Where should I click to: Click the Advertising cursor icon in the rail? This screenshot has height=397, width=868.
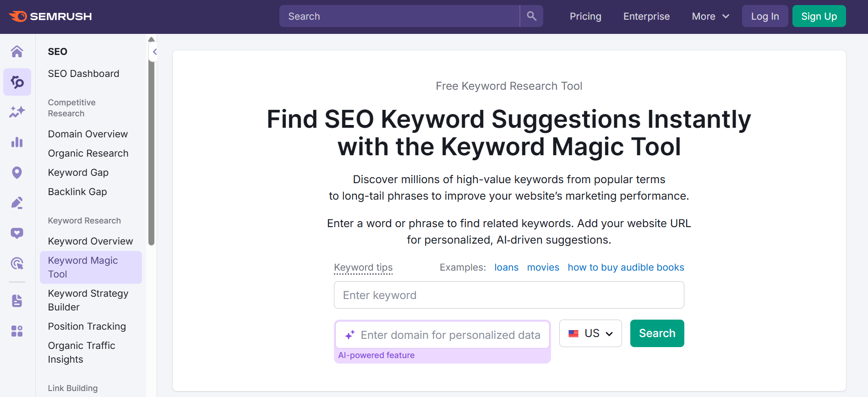pyautogui.click(x=17, y=263)
